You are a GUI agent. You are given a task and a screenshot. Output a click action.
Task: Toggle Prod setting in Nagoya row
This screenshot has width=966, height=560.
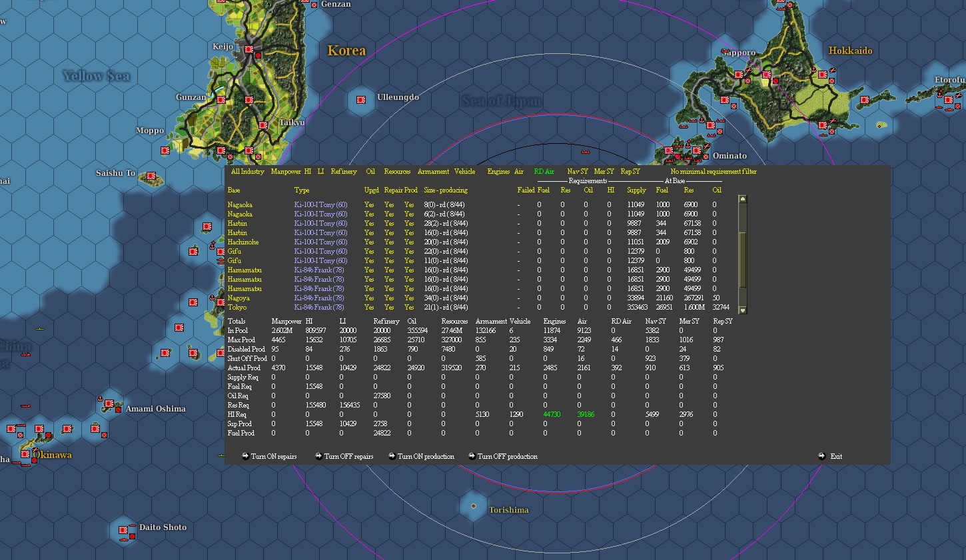(x=409, y=298)
